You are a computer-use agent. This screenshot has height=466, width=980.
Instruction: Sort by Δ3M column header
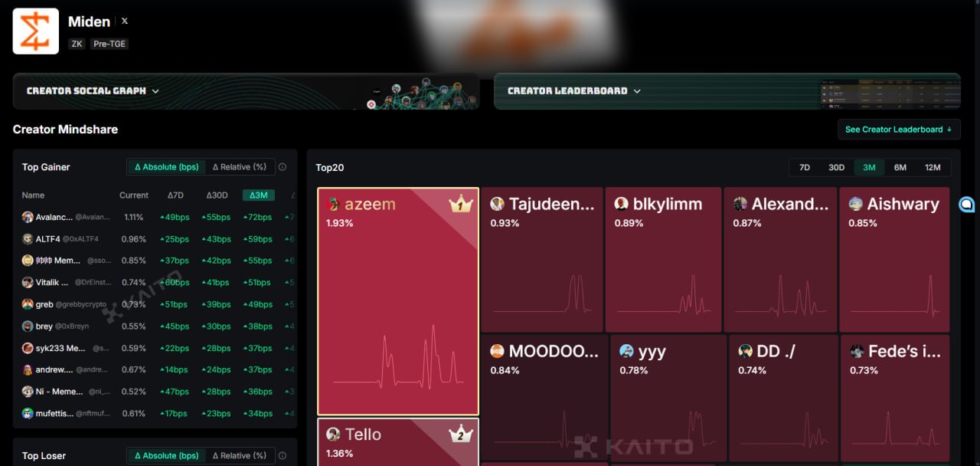click(258, 195)
